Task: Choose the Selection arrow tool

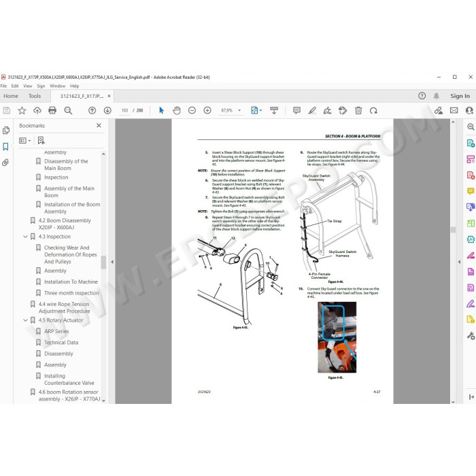Action: tap(162, 110)
